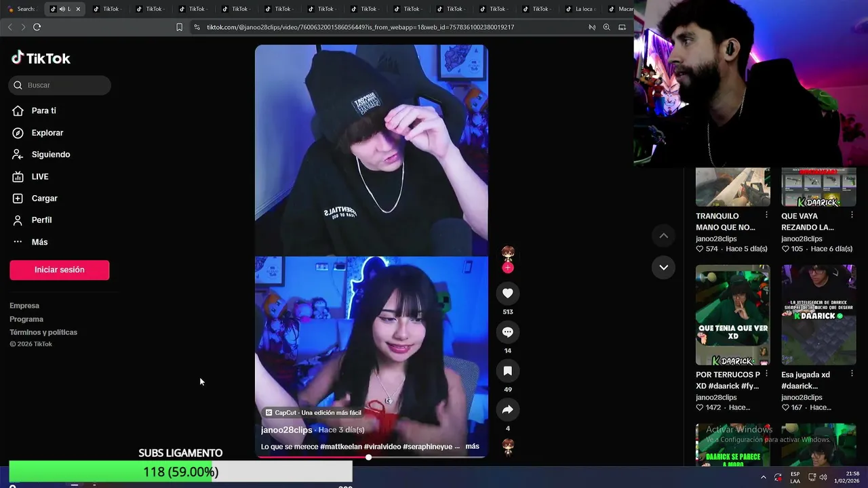Open the creator avatar above the like button

click(508, 253)
